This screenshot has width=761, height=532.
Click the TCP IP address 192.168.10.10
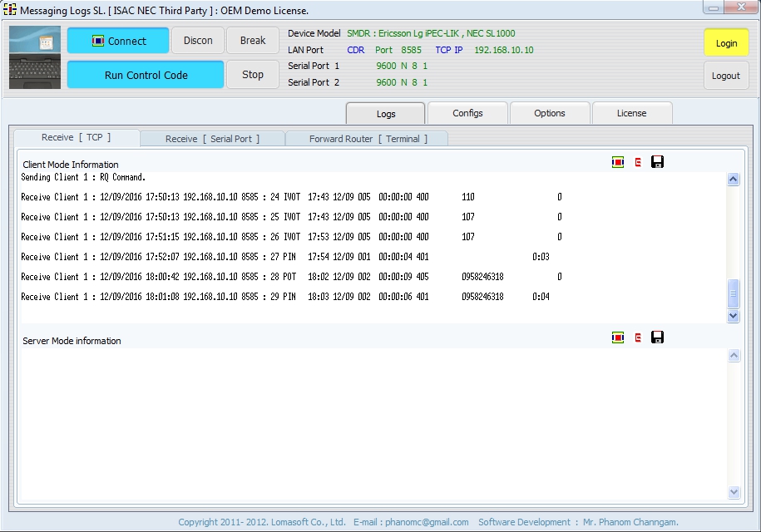[x=504, y=50]
